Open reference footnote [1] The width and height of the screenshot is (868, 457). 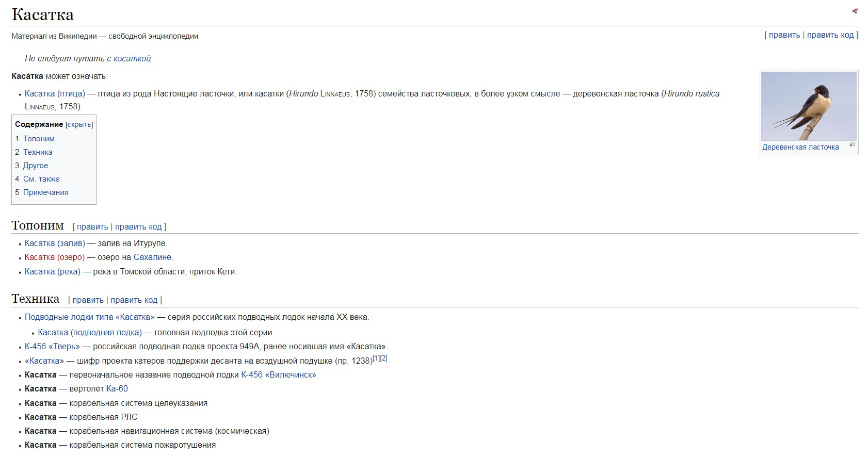(x=376, y=358)
